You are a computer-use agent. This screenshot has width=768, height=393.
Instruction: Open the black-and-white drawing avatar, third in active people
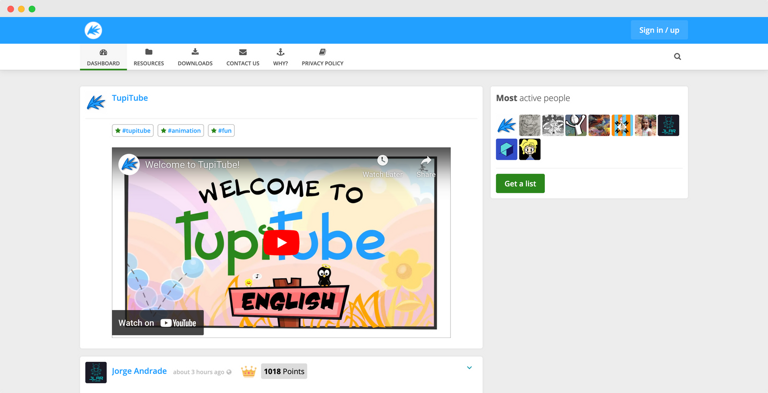553,125
